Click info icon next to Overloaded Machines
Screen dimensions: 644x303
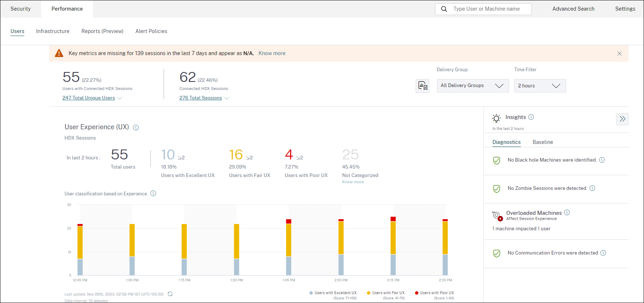point(567,213)
